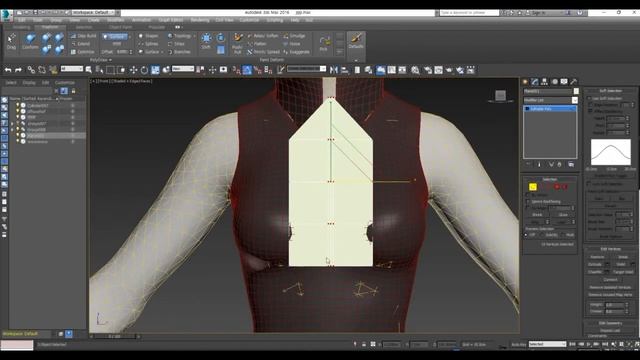Open the Hierarchy command panel
Viewport: 640px width, 360px height.
point(544,82)
